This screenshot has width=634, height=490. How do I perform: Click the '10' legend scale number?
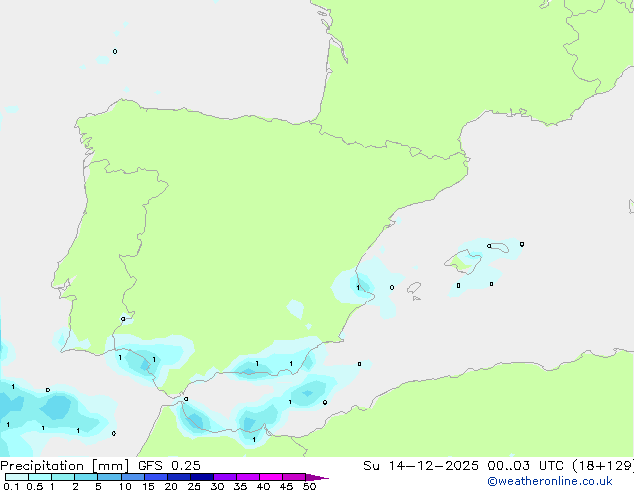[x=125, y=486]
